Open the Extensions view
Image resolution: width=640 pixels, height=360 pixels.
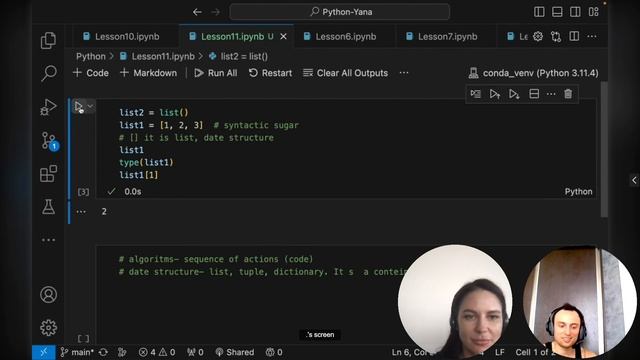click(x=48, y=174)
